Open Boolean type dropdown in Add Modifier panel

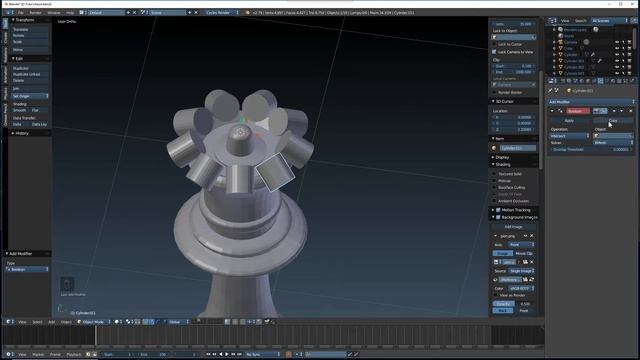tap(27, 269)
